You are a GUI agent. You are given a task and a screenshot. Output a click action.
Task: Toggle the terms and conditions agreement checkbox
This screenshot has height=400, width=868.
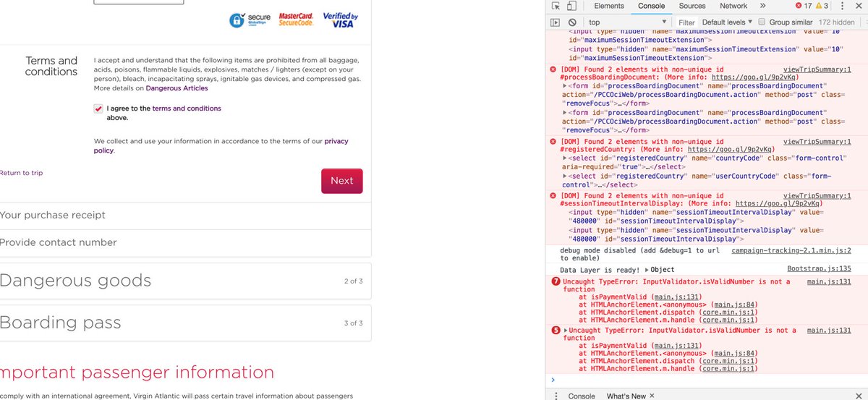tap(98, 108)
